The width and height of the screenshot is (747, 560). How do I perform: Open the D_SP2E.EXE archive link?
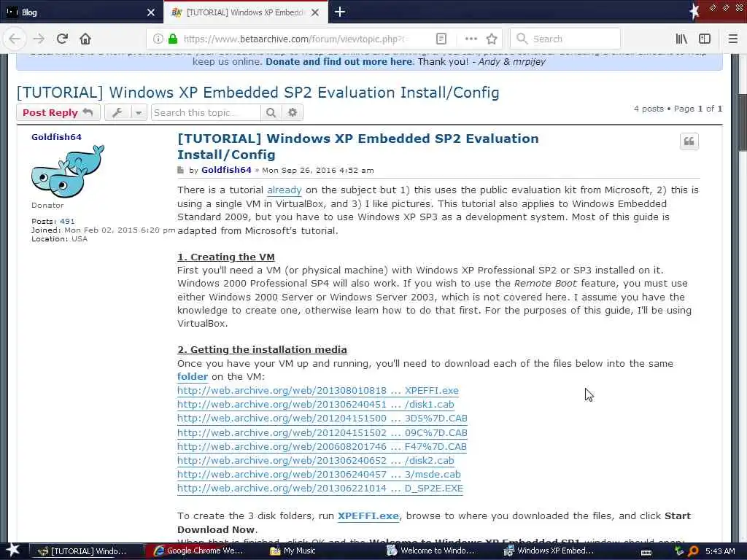(320, 488)
